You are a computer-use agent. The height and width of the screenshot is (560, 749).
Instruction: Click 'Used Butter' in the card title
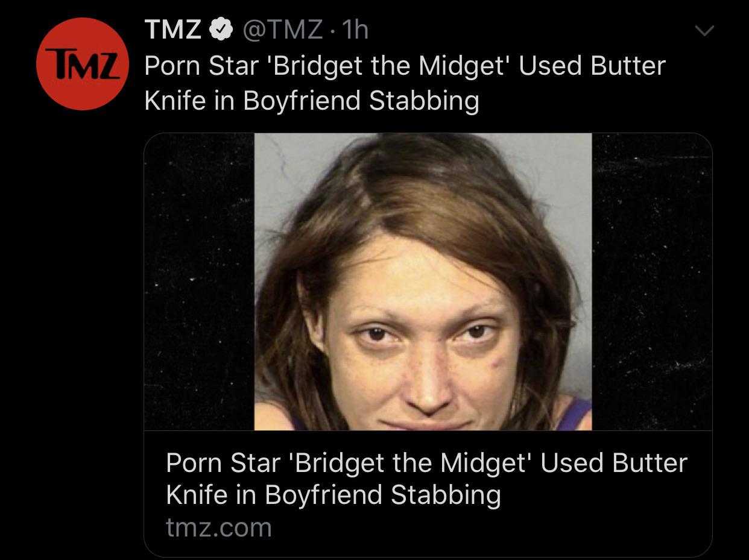pyautogui.click(x=614, y=463)
